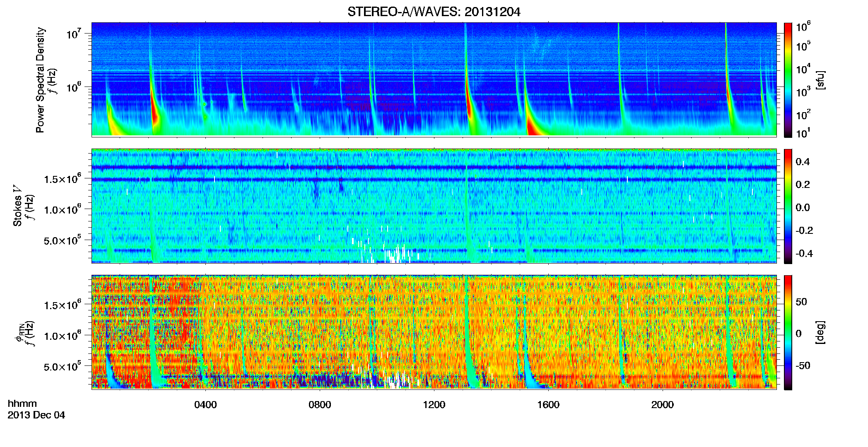Click the 2013 Dec 04 date label
868x447 pixels.
pyautogui.click(x=36, y=415)
